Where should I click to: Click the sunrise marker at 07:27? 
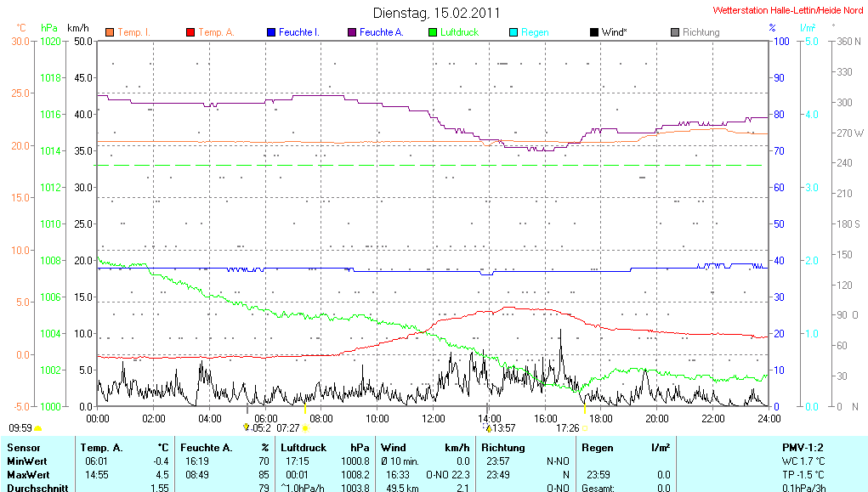click(x=304, y=428)
